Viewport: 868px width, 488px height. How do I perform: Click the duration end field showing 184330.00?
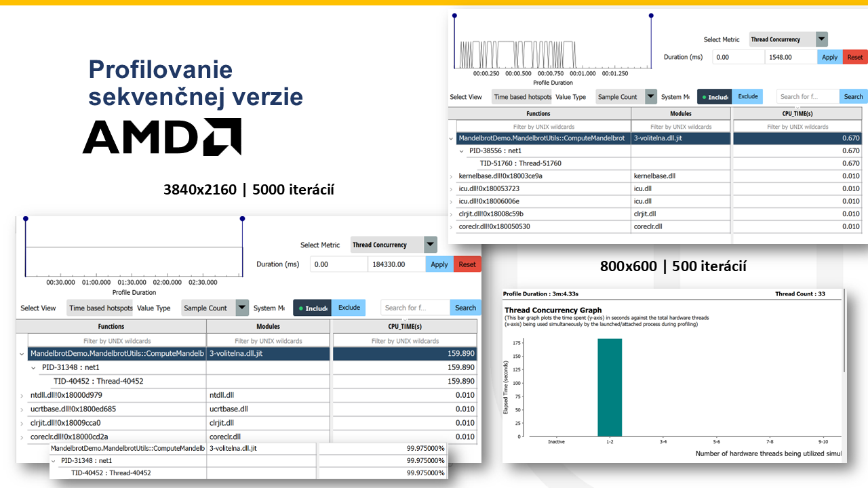pyautogui.click(x=397, y=264)
